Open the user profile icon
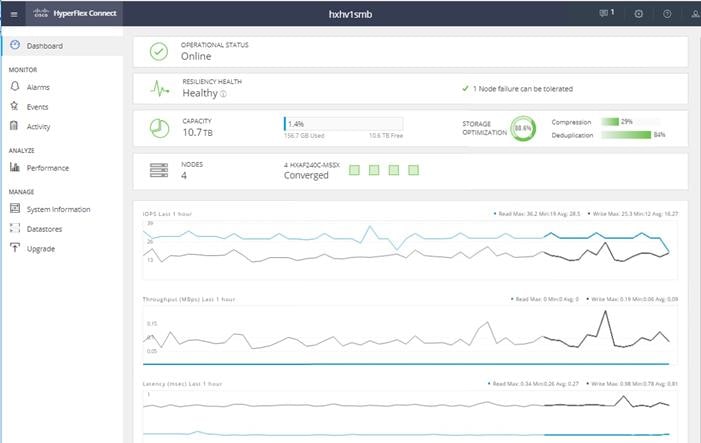The height and width of the screenshot is (443, 701). [695, 14]
